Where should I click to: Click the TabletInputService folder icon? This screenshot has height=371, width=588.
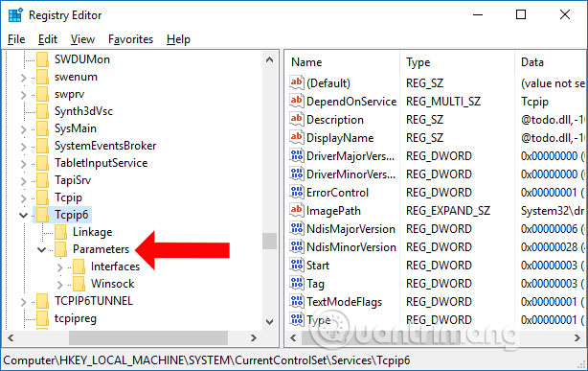[x=42, y=163]
